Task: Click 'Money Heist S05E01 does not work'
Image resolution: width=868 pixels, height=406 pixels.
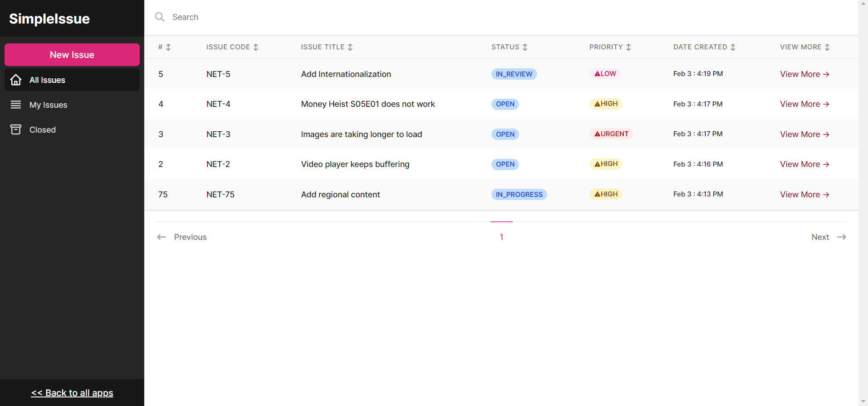Action: click(368, 104)
